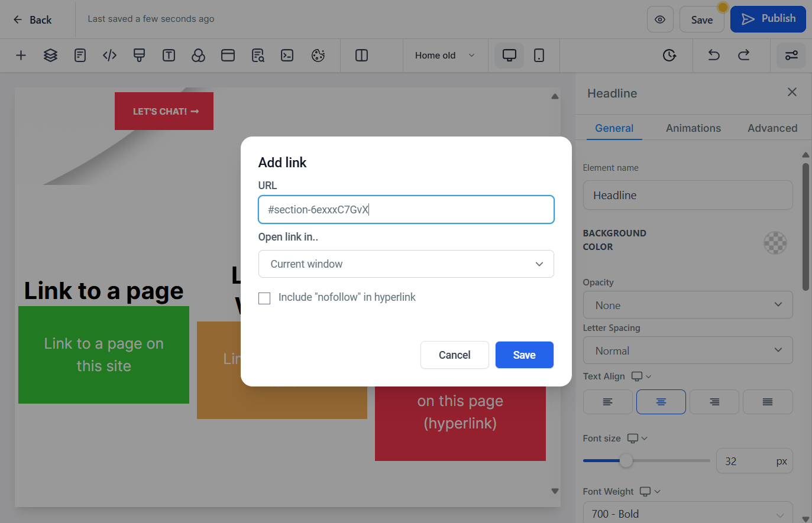812x523 pixels.
Task: Open the Current window dropdown
Action: (x=406, y=264)
